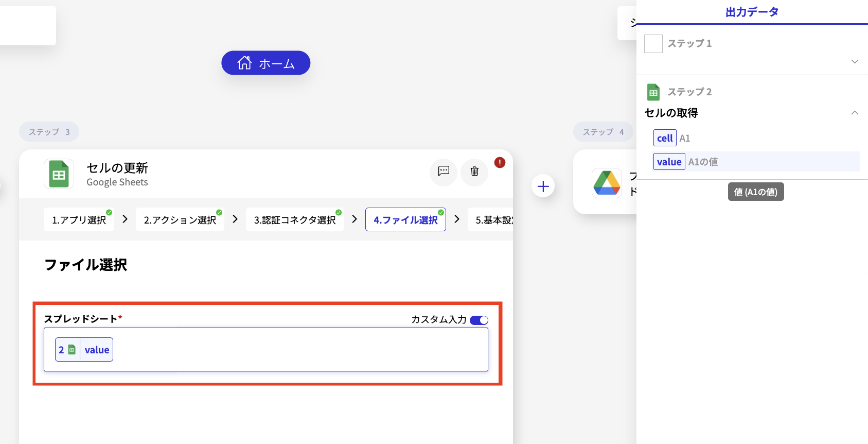Select the 出力データ panel tab
Image resolution: width=868 pixels, height=444 pixels.
click(x=752, y=12)
